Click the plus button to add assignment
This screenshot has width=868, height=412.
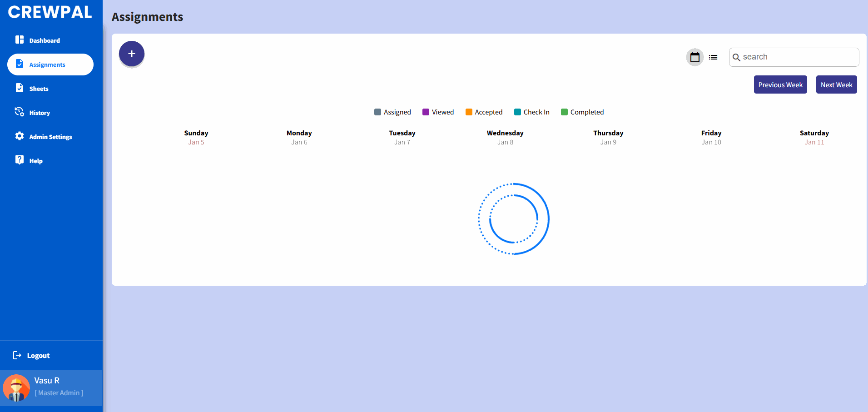point(132,54)
